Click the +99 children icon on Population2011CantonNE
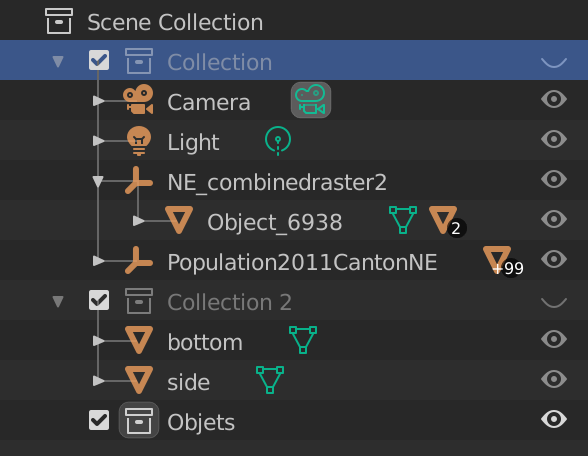The image size is (588, 456). pos(501,261)
